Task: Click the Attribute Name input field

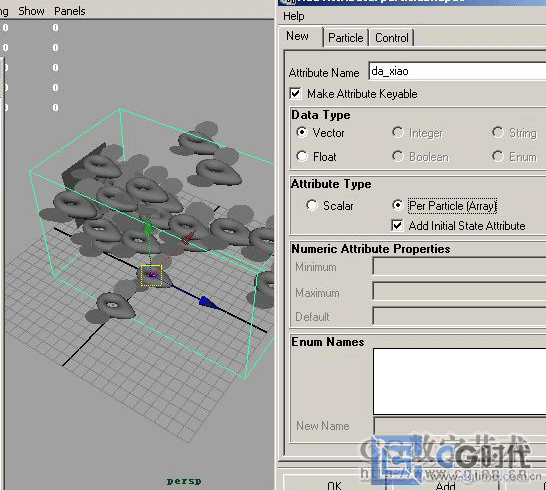Action: tap(457, 71)
